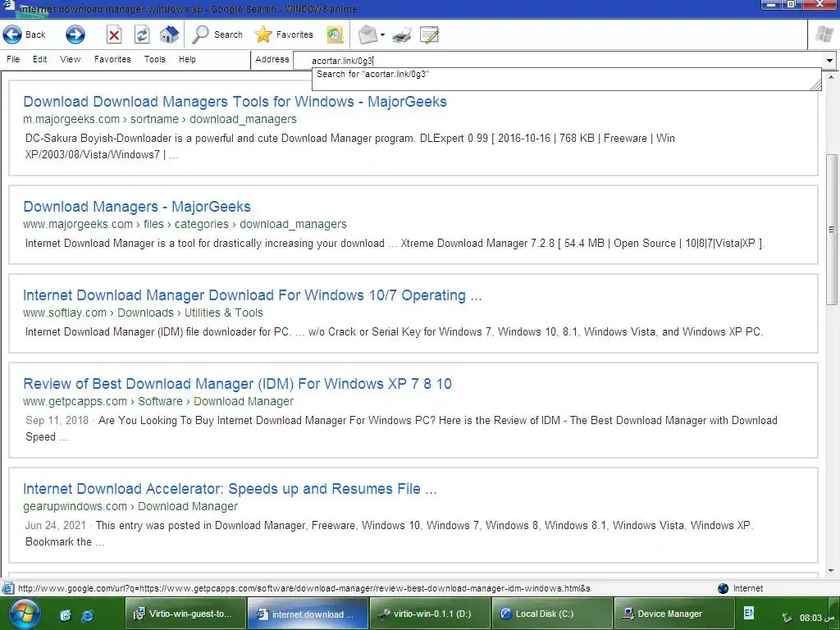
Task: Open the Favorites star button
Action: tap(284, 34)
